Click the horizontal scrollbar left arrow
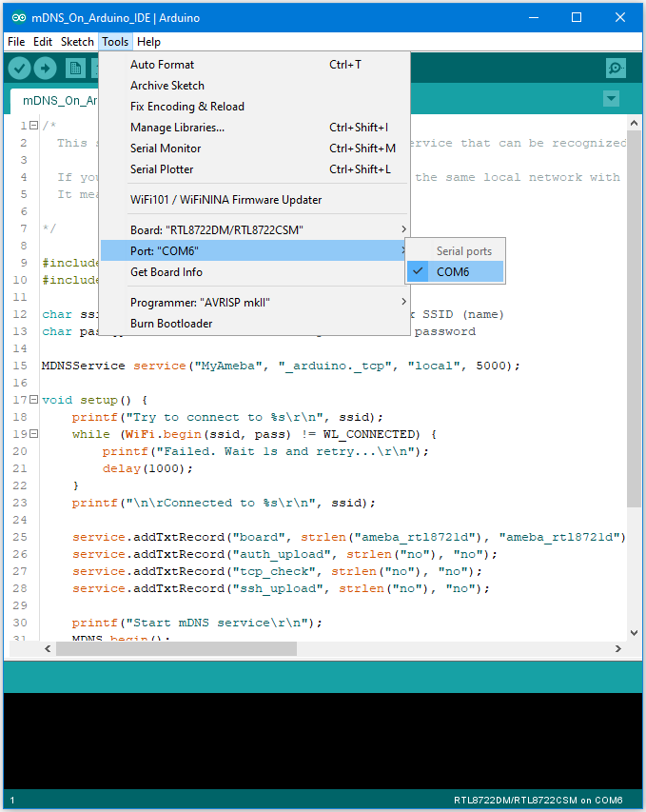646x812 pixels. pos(48,649)
